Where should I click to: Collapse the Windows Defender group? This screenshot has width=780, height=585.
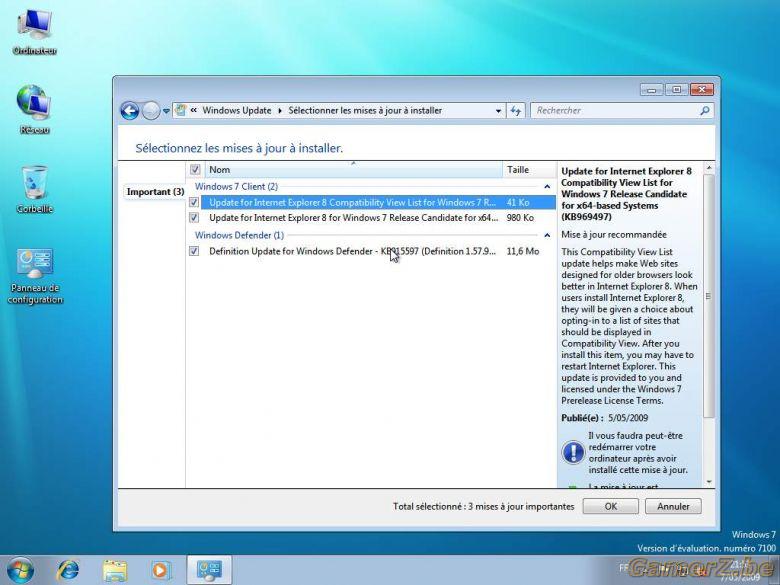[547, 235]
